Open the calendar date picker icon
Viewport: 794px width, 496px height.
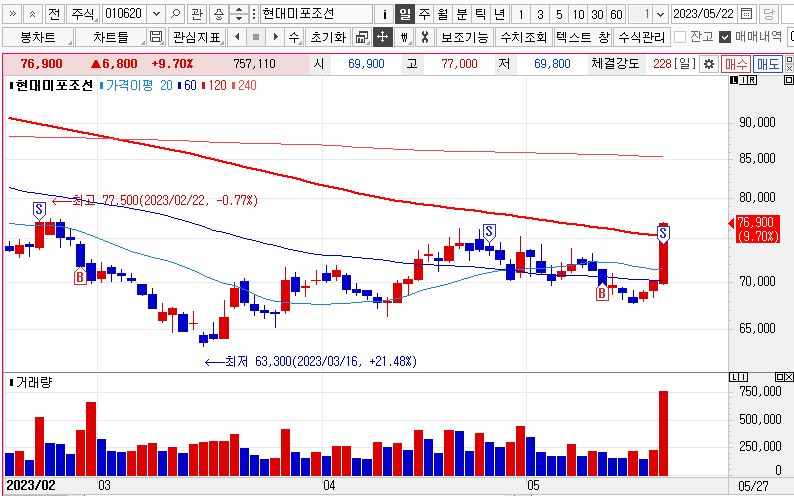pyautogui.click(x=746, y=14)
